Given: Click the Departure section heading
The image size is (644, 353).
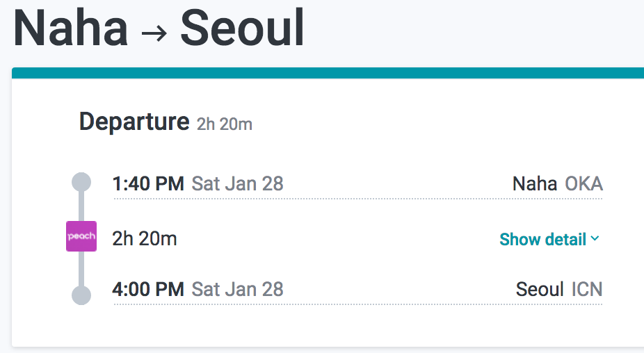Looking at the screenshot, I should pos(134,122).
